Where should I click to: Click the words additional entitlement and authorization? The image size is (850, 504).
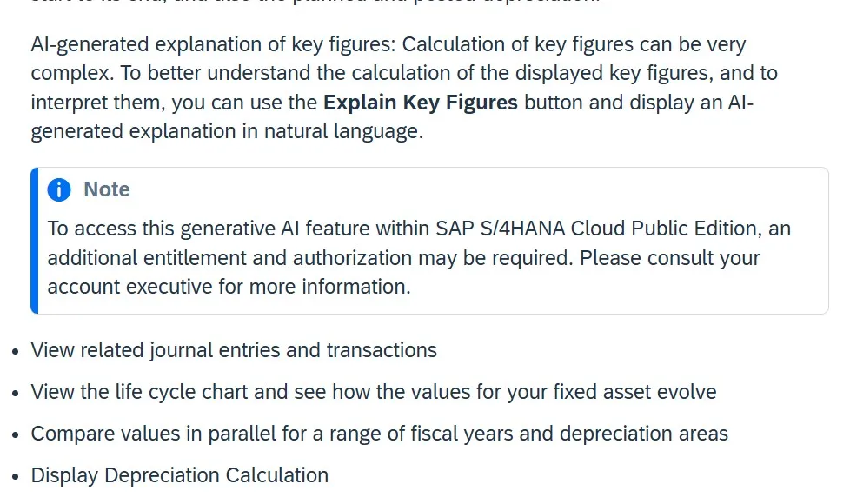pos(229,258)
